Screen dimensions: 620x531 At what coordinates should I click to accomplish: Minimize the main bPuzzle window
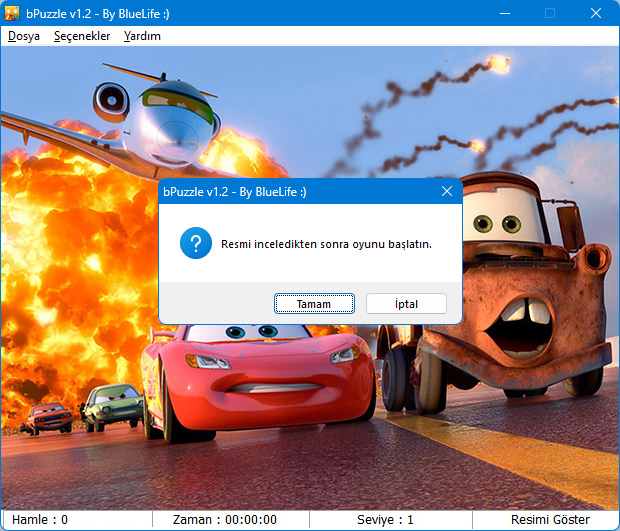[x=505, y=13]
